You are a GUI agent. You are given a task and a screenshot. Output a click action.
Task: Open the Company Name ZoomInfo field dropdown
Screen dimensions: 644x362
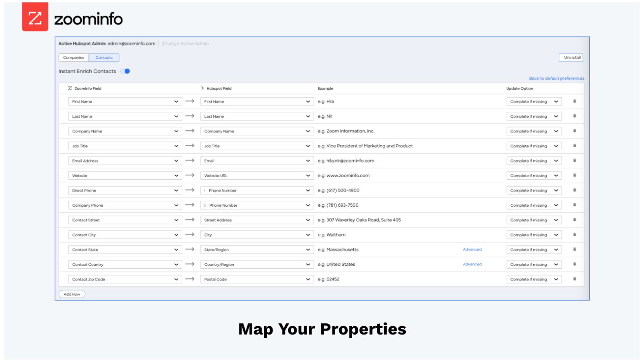click(125, 131)
